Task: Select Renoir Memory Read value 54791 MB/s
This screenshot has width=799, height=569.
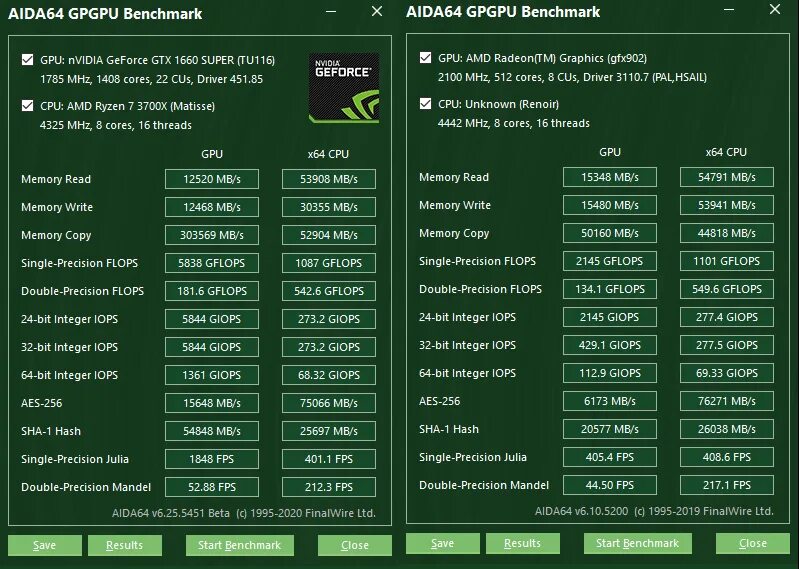Action: (727, 177)
